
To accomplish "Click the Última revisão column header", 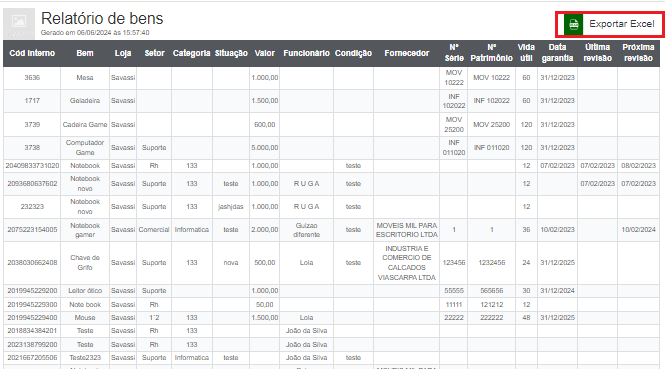I will pyautogui.click(x=597, y=53).
